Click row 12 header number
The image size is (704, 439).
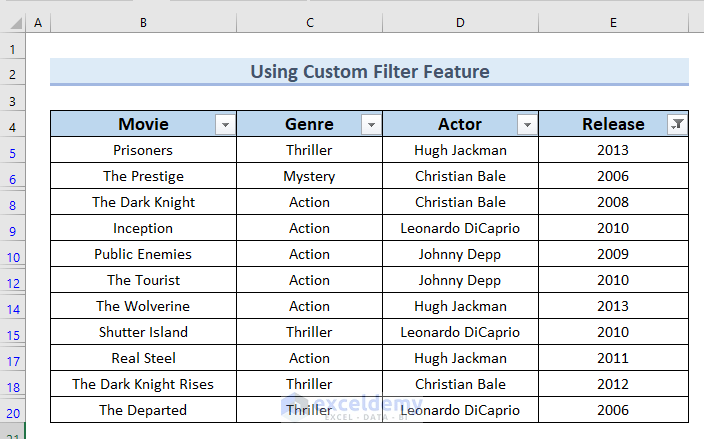tap(12, 281)
